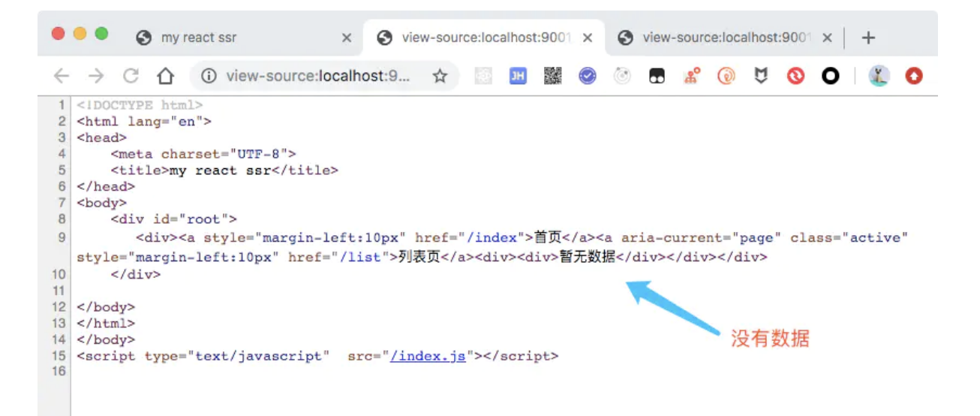Open the blue JH extension
Screen dimensions: 980x416
518,76
